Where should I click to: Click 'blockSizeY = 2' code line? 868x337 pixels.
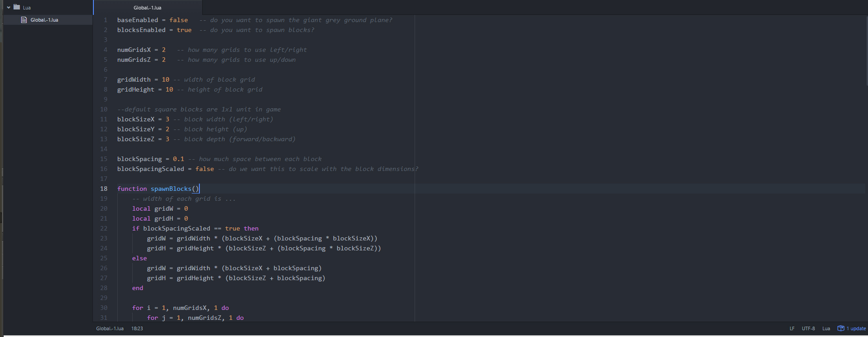pyautogui.click(x=143, y=129)
